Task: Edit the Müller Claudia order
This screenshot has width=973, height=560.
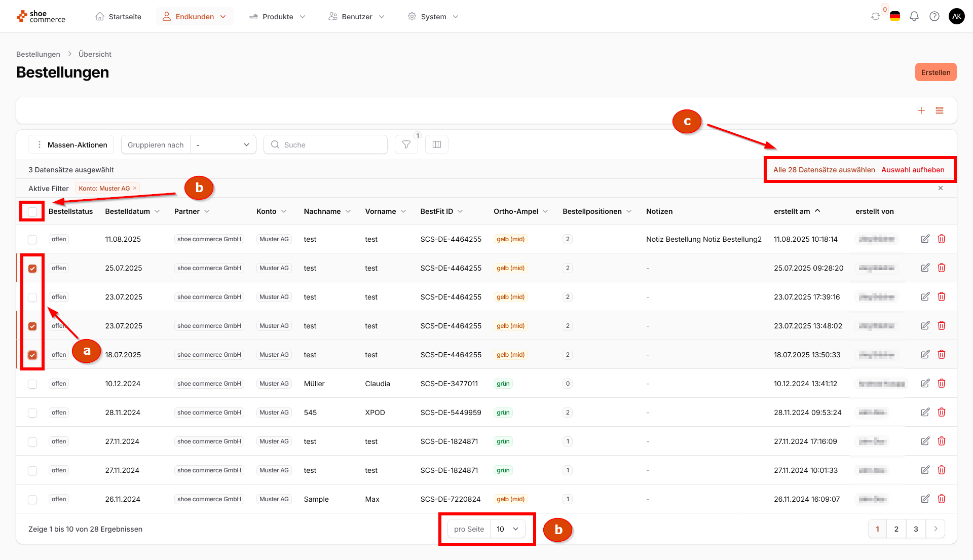Action: click(925, 384)
